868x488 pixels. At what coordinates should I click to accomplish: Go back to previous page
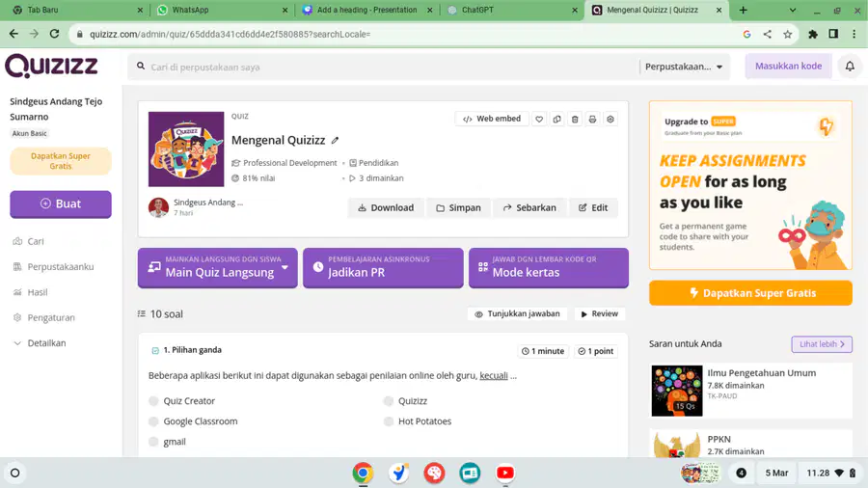click(x=14, y=34)
